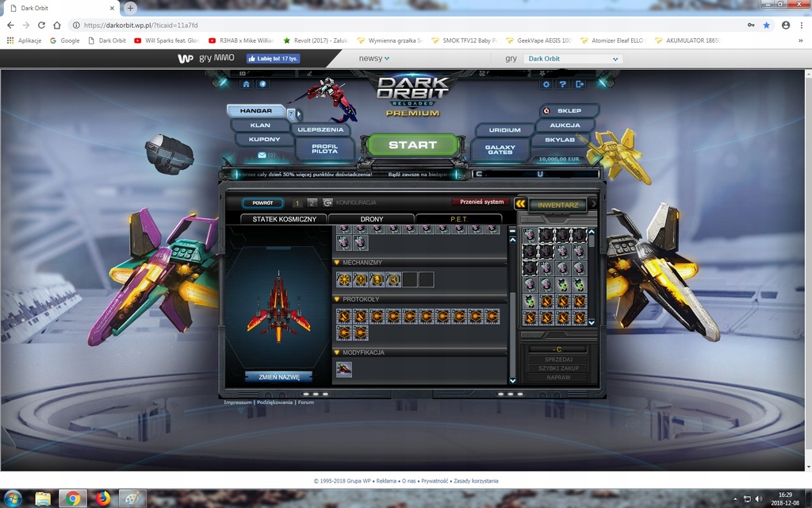Expand the hangar number 7 arrow
Screen dimensions: 812x508
tap(299, 114)
